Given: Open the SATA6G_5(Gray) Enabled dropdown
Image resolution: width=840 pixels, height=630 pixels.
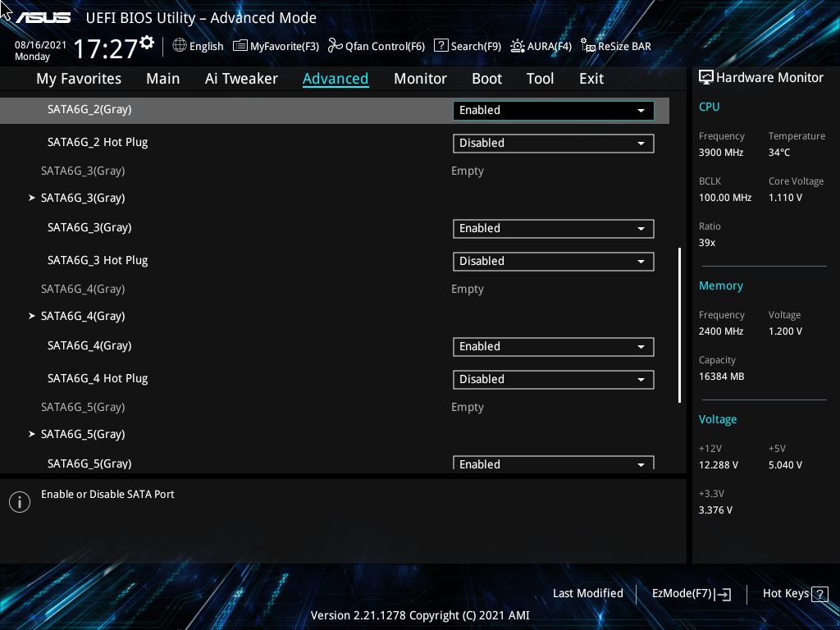Looking at the screenshot, I should pos(554,463).
